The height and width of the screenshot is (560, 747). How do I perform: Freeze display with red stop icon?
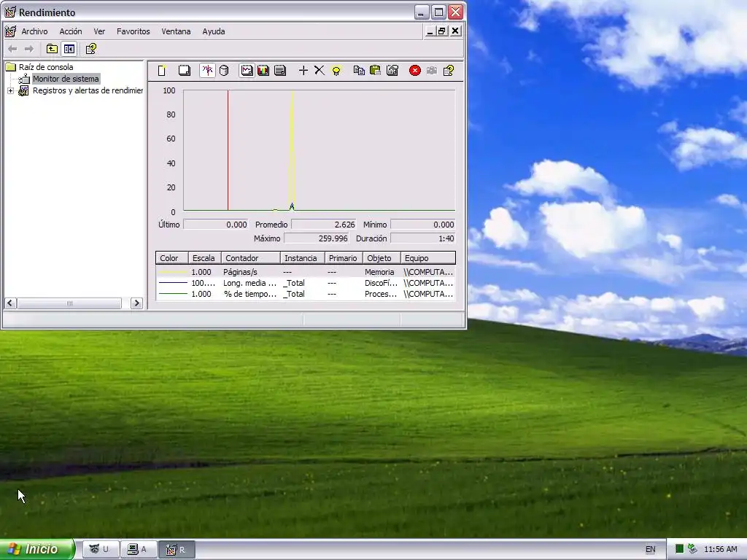(415, 71)
